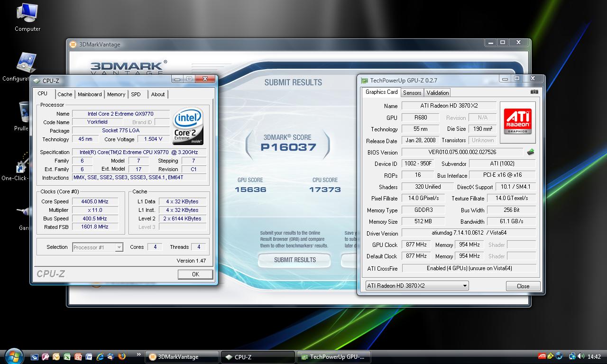The height and width of the screenshot is (364, 607).
Task: Click the CPU score 17373
Action: point(325,190)
